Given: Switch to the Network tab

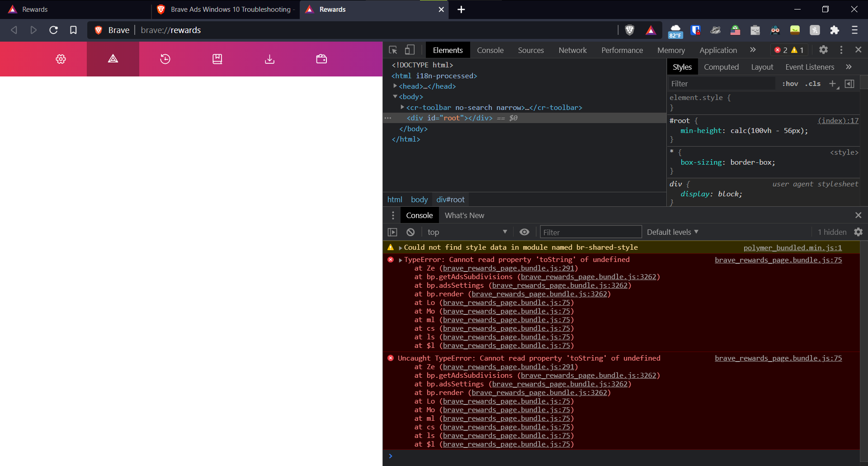Looking at the screenshot, I should (572, 50).
